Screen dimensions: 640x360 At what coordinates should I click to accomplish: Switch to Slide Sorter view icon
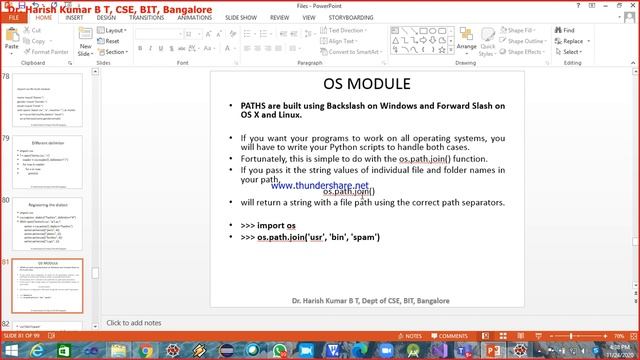[x=503, y=336]
